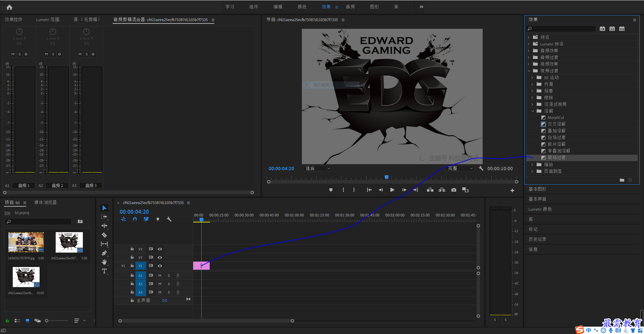
Task: Toggle insert sequences as nests icon
Action: click(x=123, y=219)
